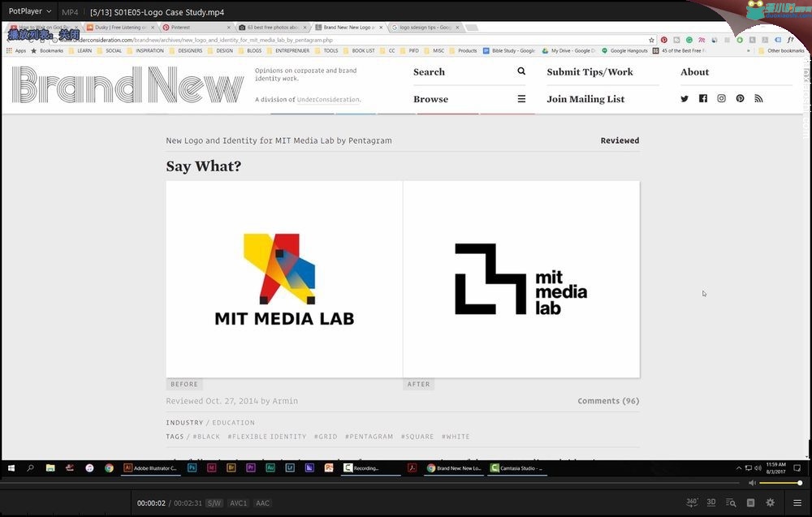
Task: Open Comments (96) link
Action: tap(608, 401)
